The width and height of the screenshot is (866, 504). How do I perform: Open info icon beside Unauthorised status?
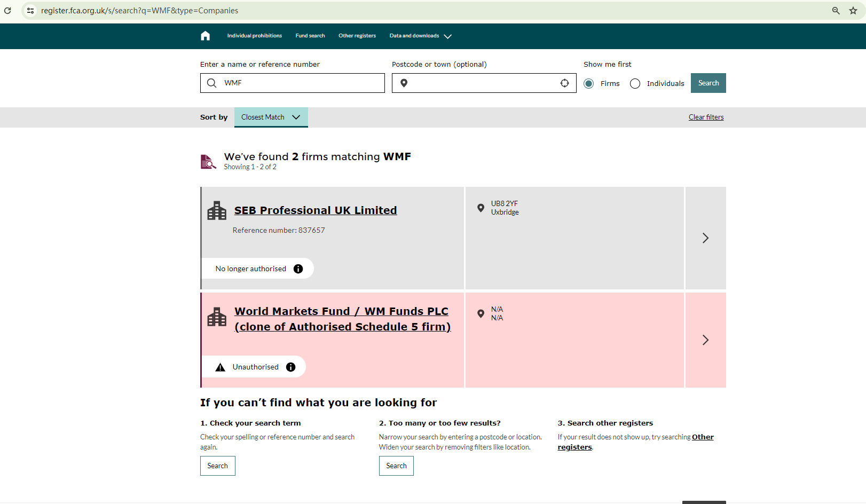pos(291,367)
